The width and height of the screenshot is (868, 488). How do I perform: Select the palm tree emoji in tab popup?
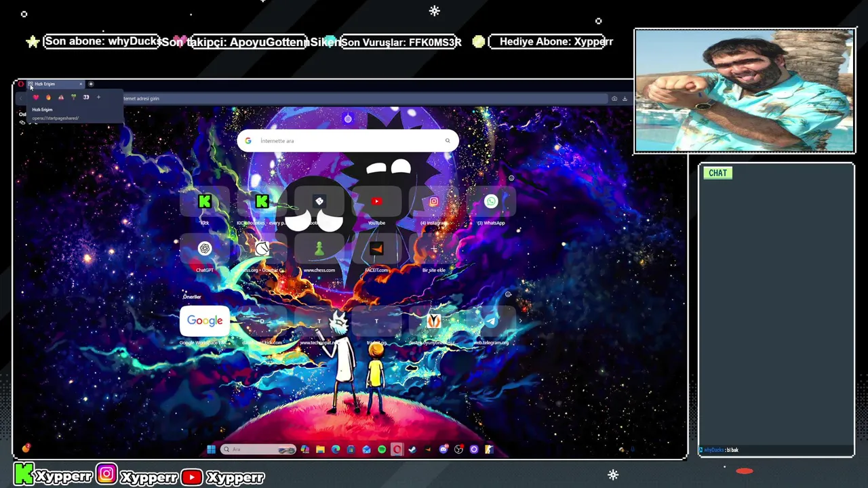pos(73,98)
